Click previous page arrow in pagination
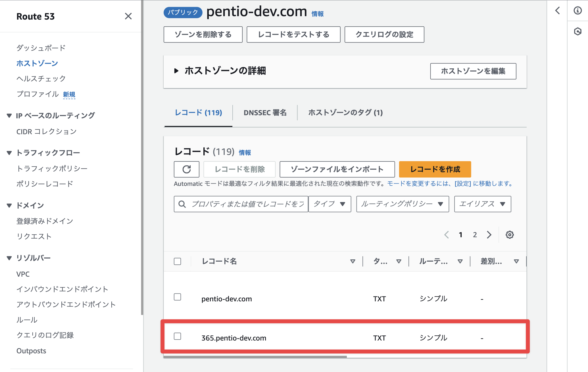This screenshot has height=372, width=588. pos(447,235)
